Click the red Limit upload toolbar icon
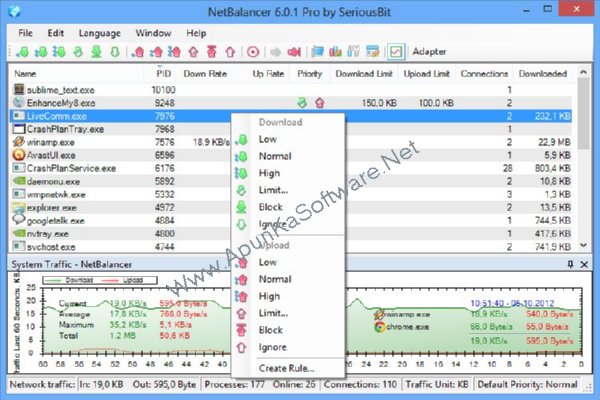This screenshot has width=600, height=400. (x=193, y=52)
